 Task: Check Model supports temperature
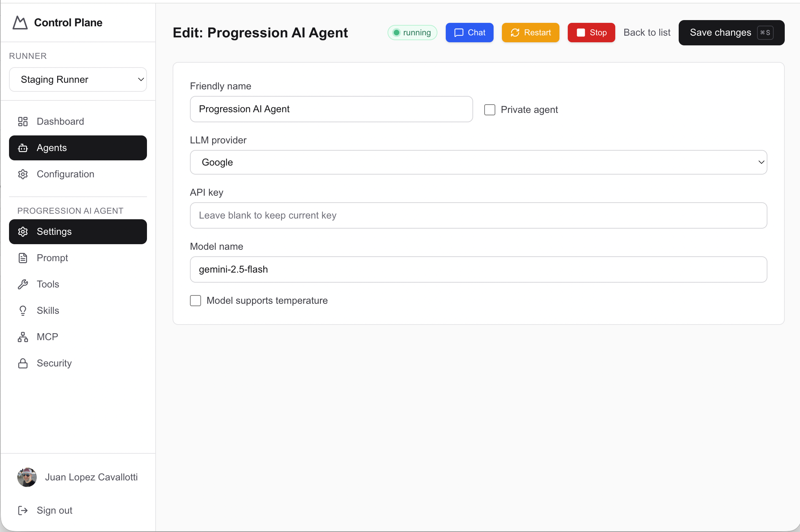point(195,301)
